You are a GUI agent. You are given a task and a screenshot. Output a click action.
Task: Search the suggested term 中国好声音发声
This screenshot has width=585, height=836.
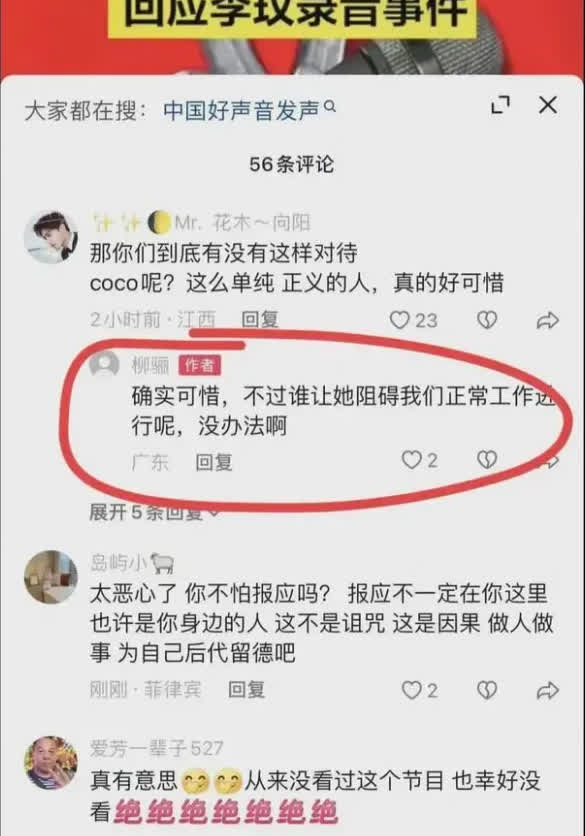[x=249, y=110]
